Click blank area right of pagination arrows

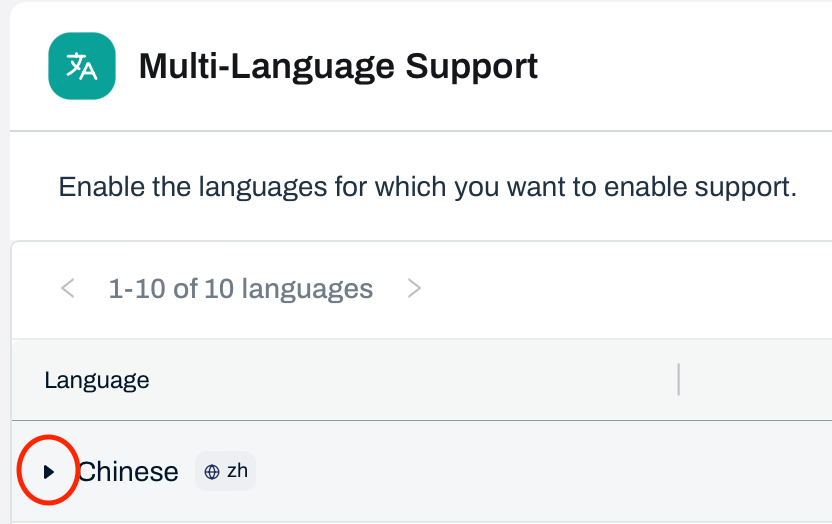(620, 289)
